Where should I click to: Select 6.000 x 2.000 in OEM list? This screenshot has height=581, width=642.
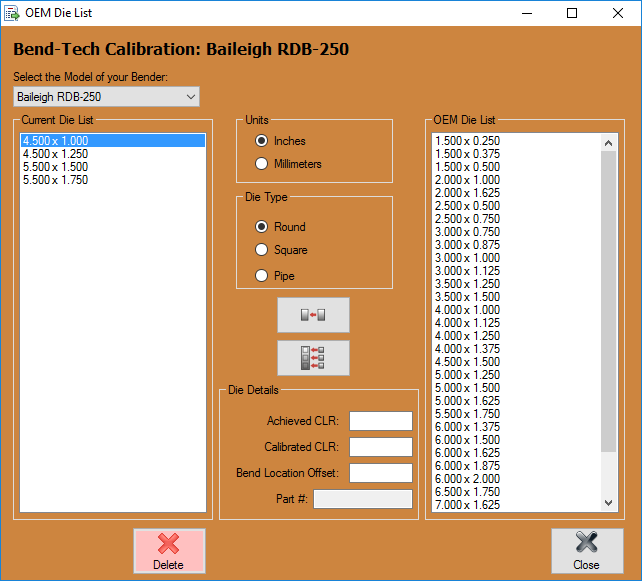coord(517,479)
